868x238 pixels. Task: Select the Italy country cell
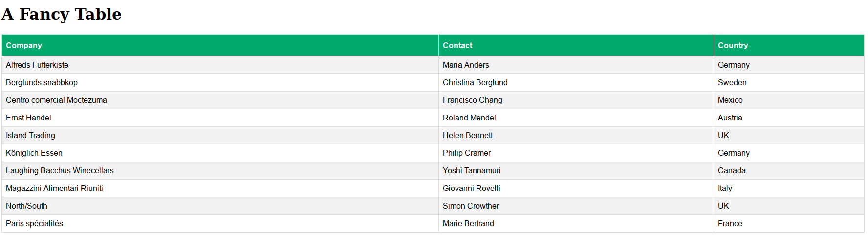tap(725, 188)
